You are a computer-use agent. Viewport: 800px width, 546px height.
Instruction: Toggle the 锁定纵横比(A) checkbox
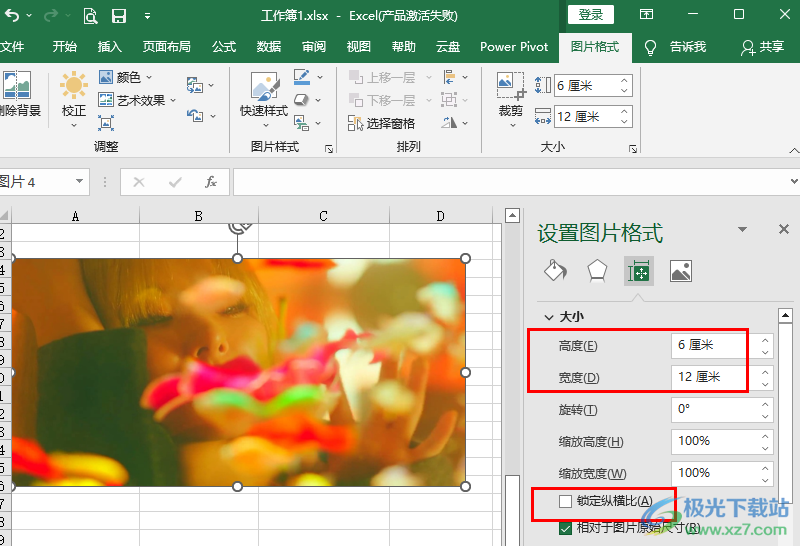(x=565, y=501)
